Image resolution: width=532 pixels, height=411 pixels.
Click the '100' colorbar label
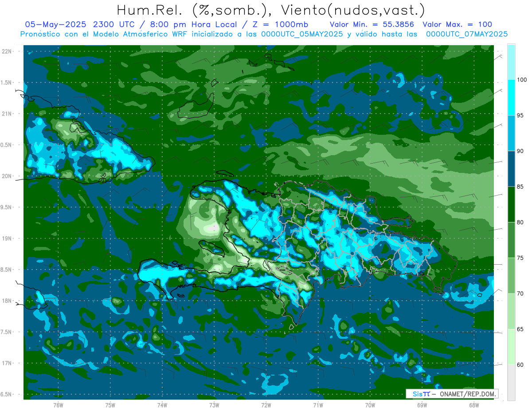522,80
